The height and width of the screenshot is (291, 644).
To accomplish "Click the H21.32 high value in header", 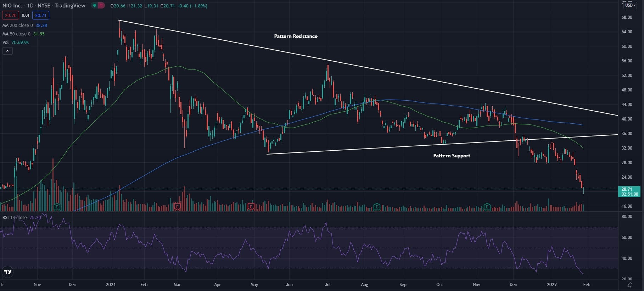I will tap(135, 6).
